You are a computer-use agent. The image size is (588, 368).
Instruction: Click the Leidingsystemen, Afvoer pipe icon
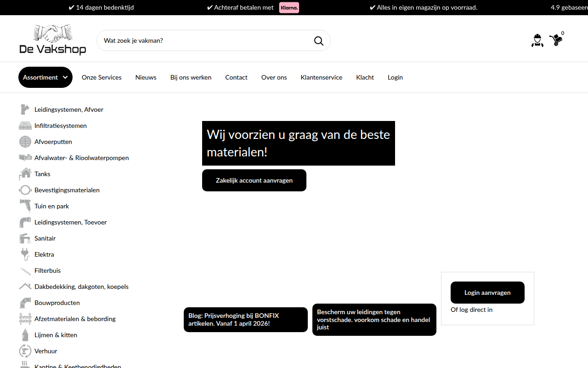point(25,109)
